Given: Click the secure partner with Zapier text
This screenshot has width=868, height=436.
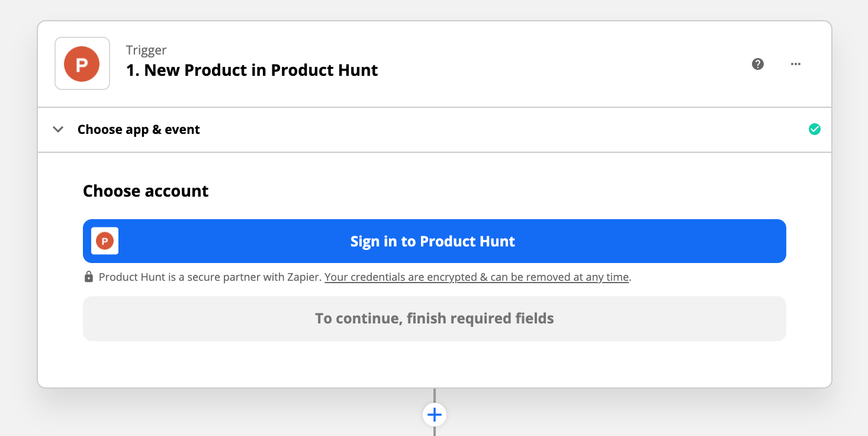Looking at the screenshot, I should pyautogui.click(x=210, y=277).
